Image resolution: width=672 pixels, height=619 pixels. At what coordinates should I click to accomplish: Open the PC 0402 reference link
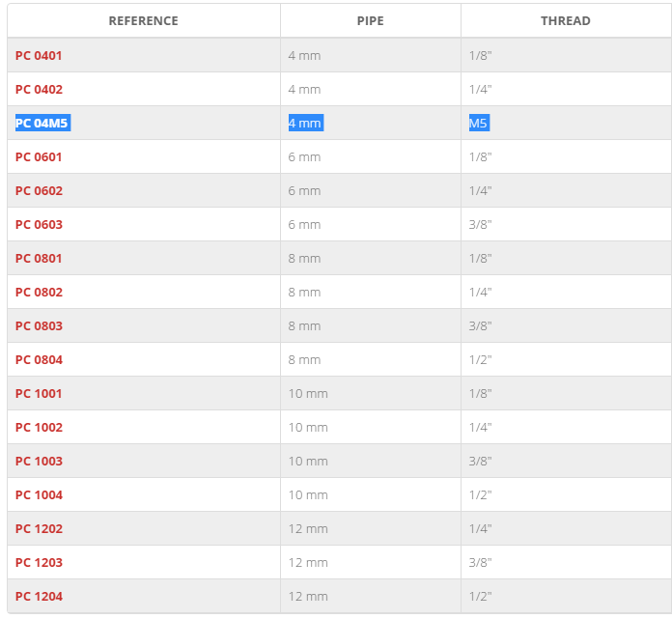click(x=39, y=90)
